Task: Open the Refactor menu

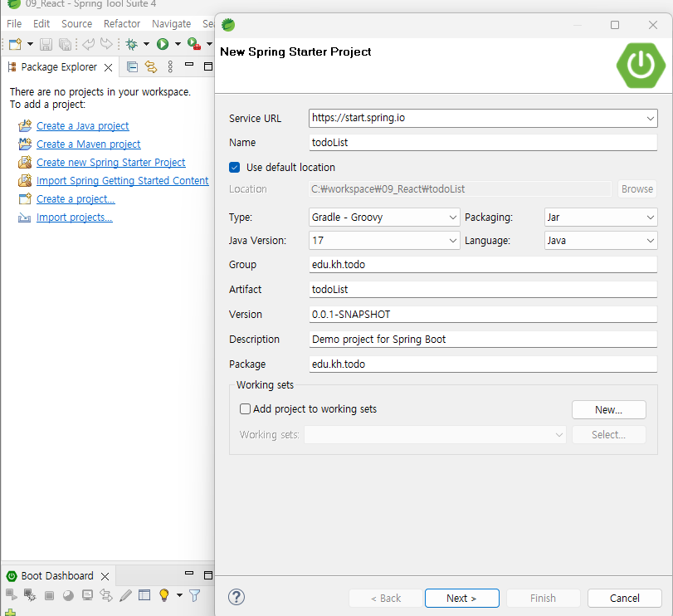Action: tap(122, 23)
